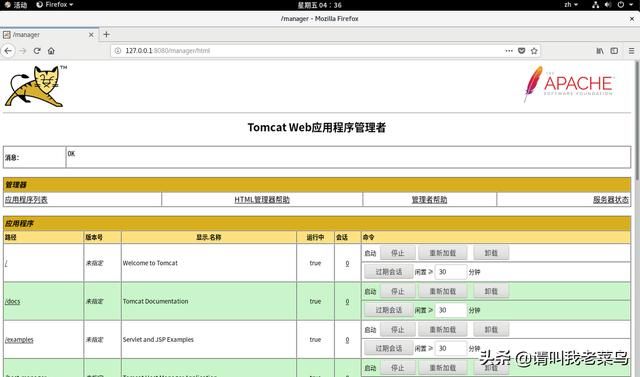
Task: Select the /manager tab
Action: pyautogui.click(x=49, y=35)
